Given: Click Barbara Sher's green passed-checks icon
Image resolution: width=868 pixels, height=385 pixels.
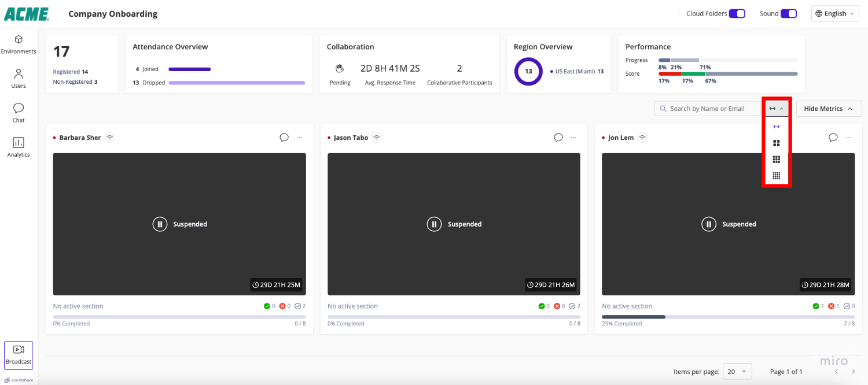Looking at the screenshot, I should (x=267, y=306).
